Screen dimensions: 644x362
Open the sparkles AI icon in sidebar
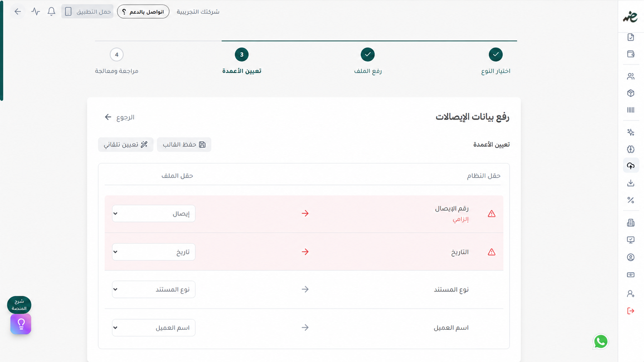click(x=631, y=132)
